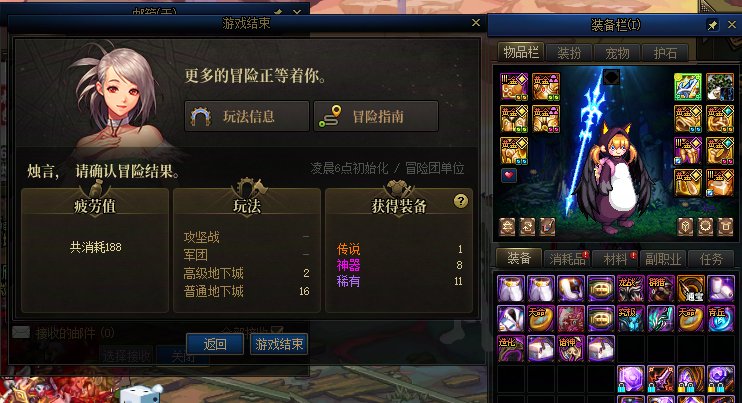742x403 pixels.
Task: Select the 究极 item in the inventory
Action: pos(630,318)
